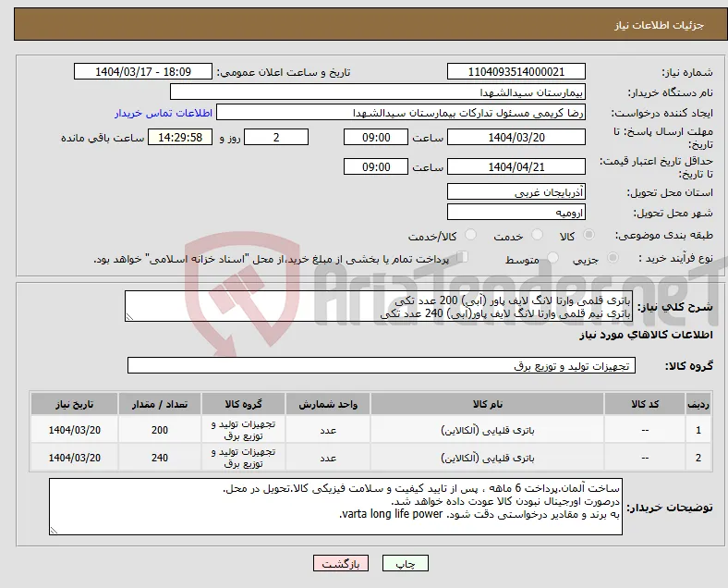728x588 pixels.
Task: Click the بیمارستان سیدالشهدا buyer name field
Action: pyautogui.click(x=378, y=92)
